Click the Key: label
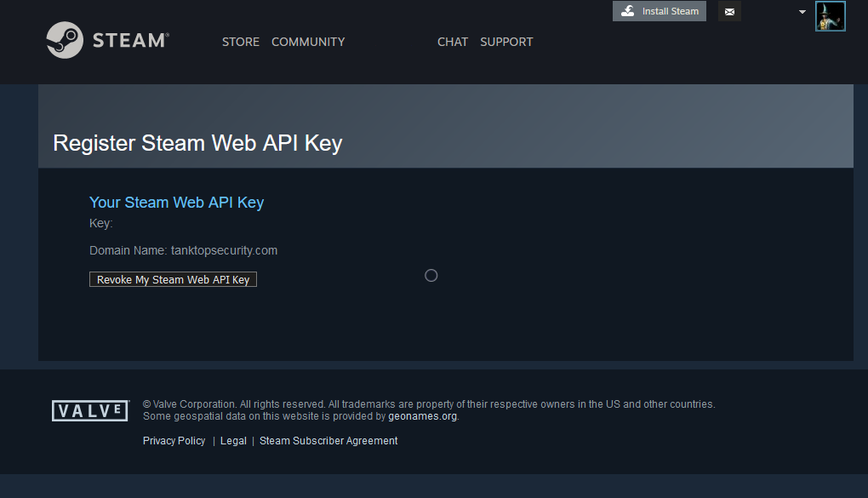This screenshot has height=498, width=868. coord(100,223)
